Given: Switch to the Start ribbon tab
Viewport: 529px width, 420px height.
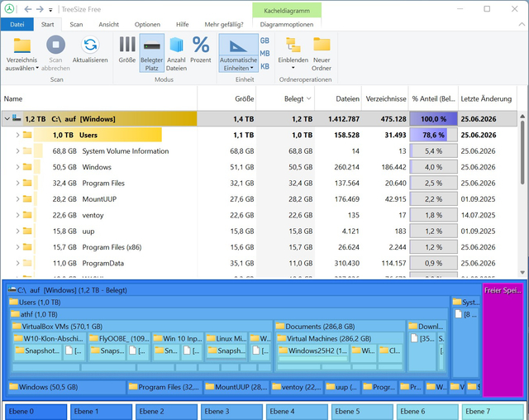Looking at the screenshot, I should (x=48, y=24).
